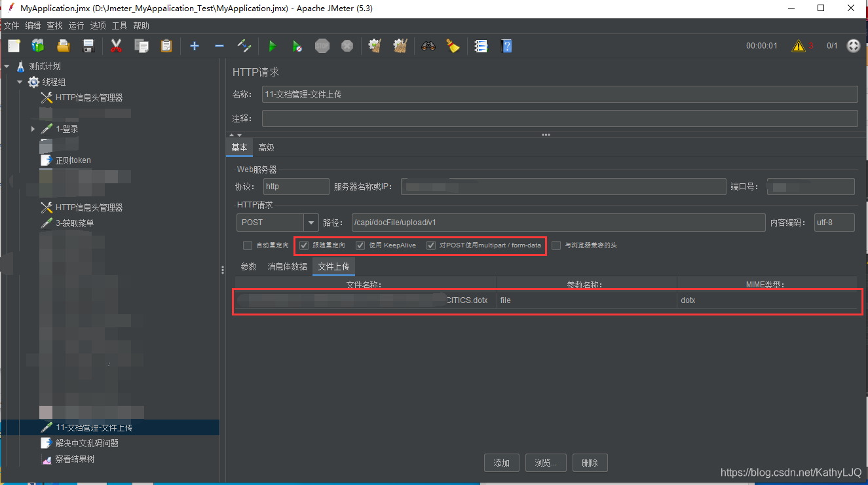Open the Function helper list icon
The width and height of the screenshot is (868, 485).
click(x=481, y=46)
